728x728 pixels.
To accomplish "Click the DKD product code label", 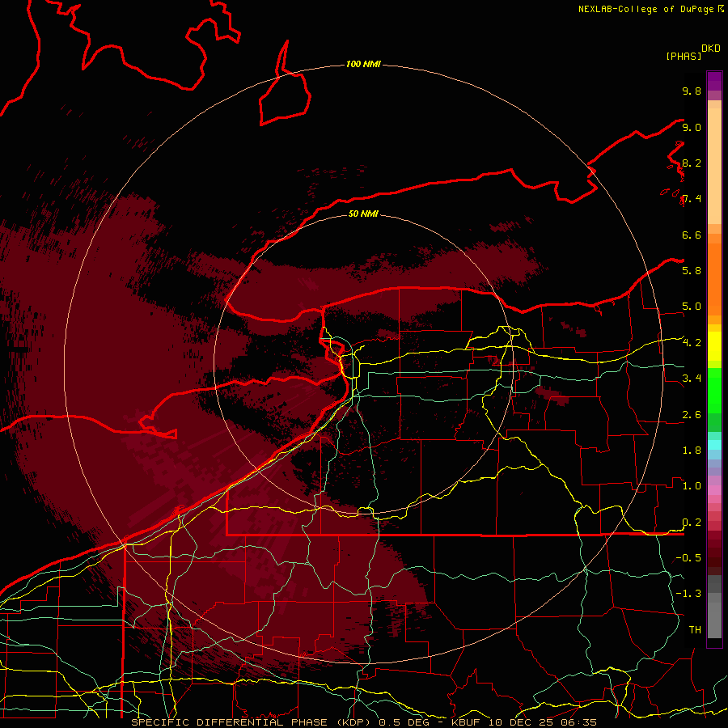I will (x=711, y=49).
